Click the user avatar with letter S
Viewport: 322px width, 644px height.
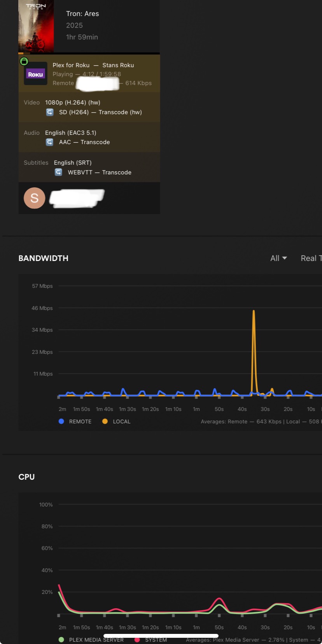coord(34,198)
